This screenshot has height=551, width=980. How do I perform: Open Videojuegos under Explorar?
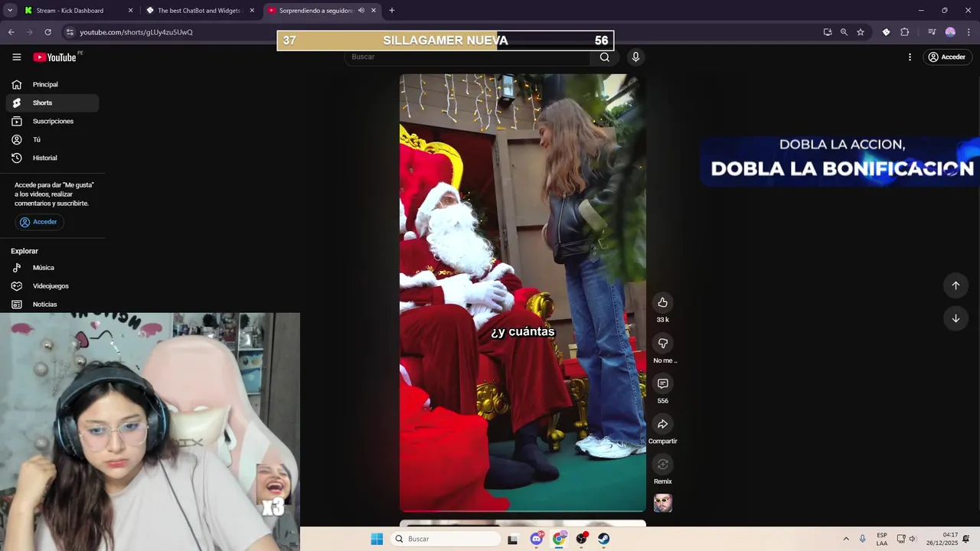point(52,286)
